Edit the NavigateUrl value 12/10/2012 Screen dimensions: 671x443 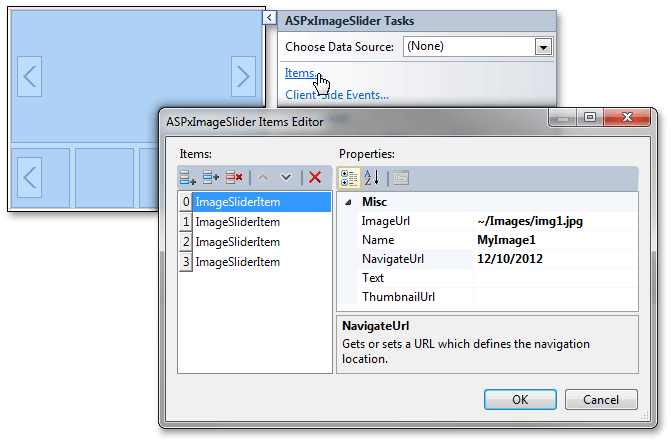[x=555, y=259]
